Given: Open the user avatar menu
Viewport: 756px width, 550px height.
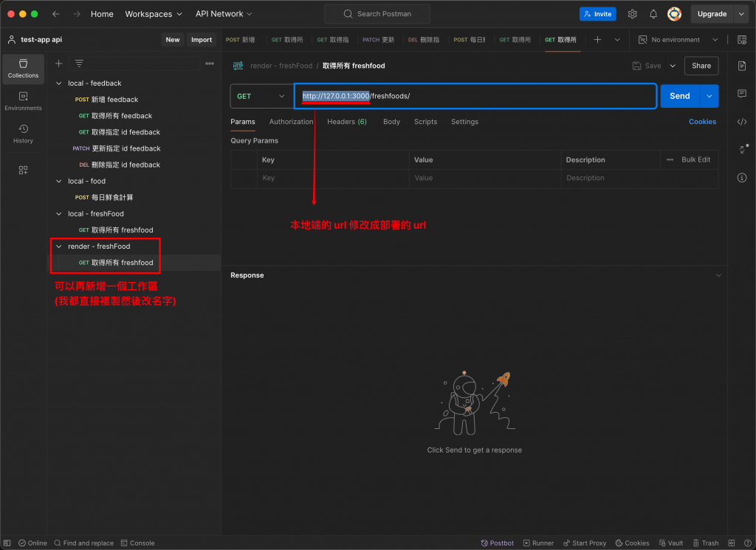Looking at the screenshot, I should pos(674,14).
